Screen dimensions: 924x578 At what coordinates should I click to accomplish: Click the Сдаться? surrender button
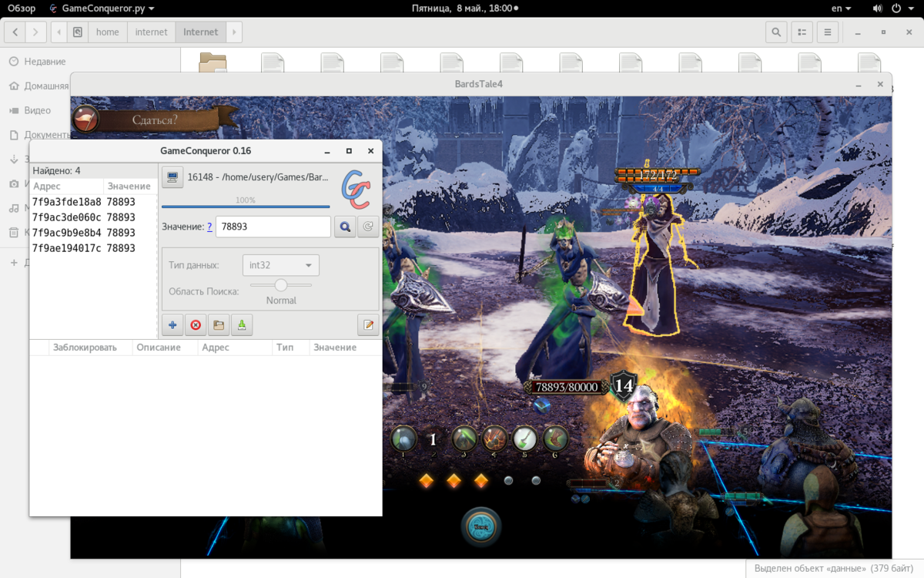coord(156,119)
